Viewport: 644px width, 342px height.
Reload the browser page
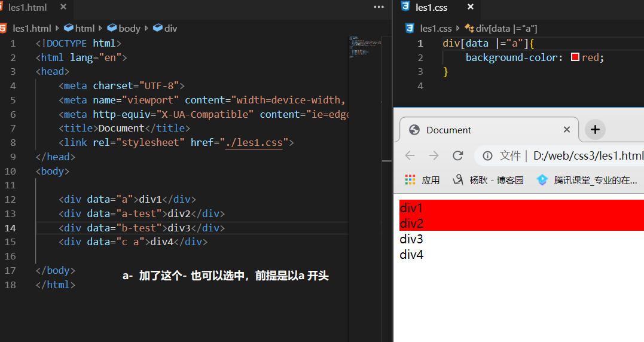(458, 155)
